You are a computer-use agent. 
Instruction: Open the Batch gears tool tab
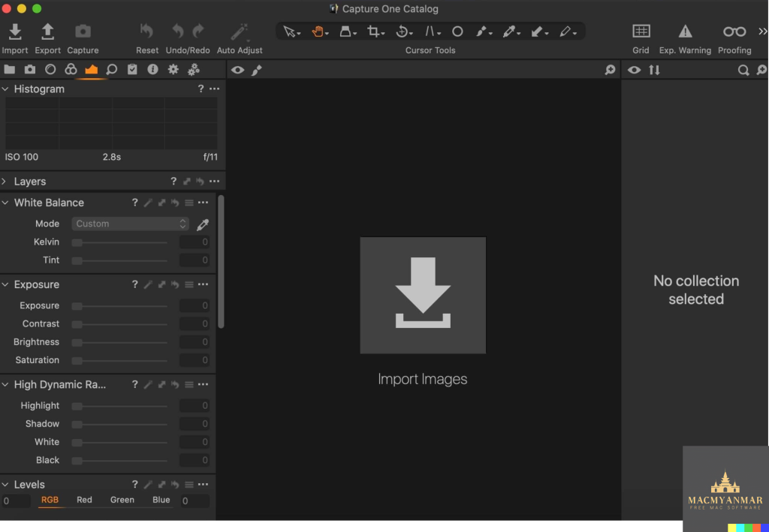tap(194, 70)
